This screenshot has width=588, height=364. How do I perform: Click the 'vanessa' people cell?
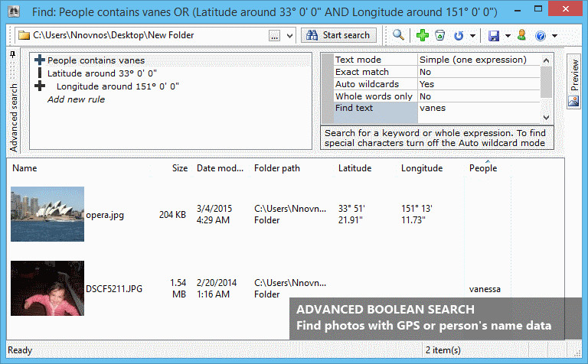(x=485, y=289)
